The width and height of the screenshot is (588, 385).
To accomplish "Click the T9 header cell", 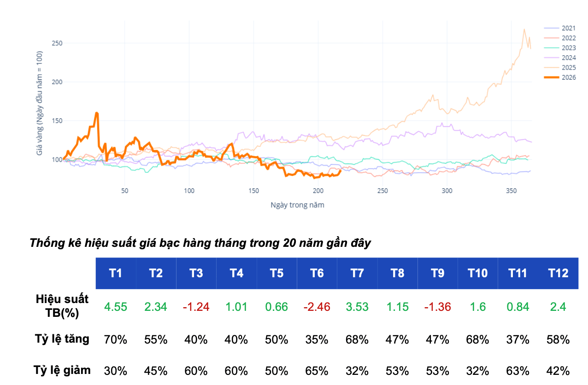I will (437, 273).
